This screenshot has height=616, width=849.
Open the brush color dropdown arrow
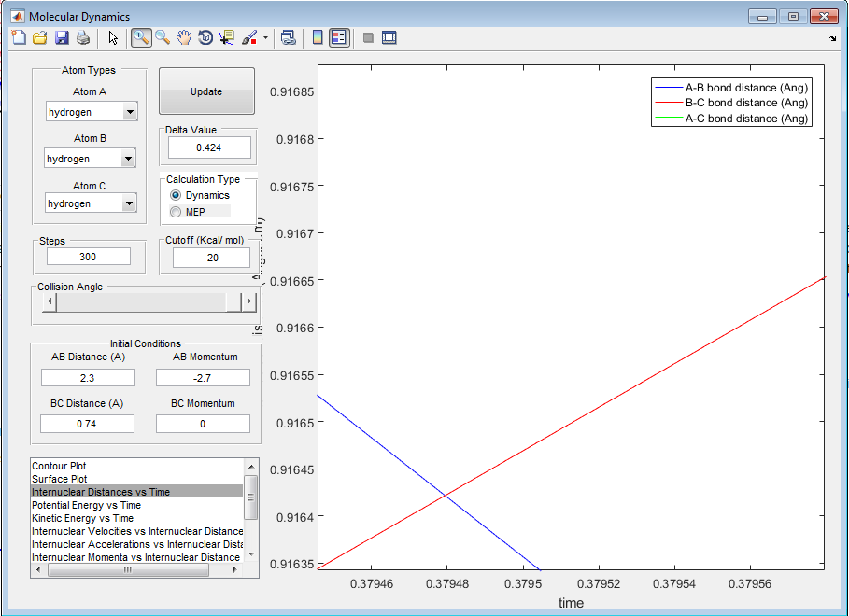(x=265, y=38)
